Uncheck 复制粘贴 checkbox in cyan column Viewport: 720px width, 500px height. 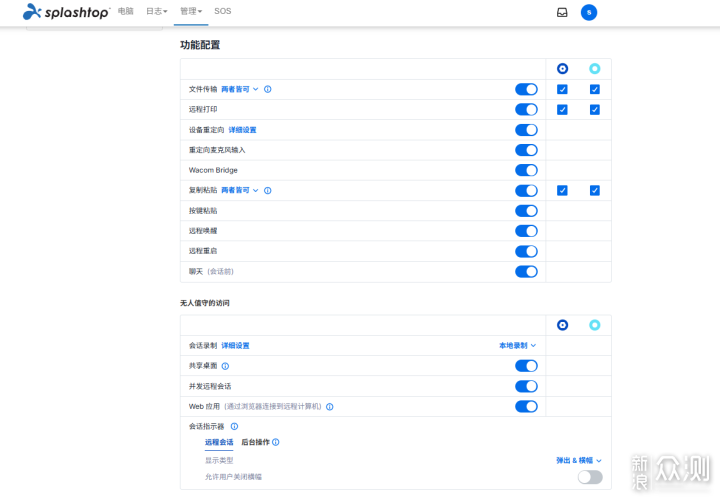coord(595,190)
